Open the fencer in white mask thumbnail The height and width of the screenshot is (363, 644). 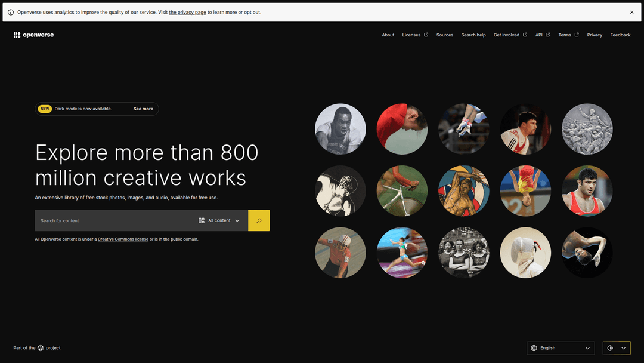tap(525, 253)
